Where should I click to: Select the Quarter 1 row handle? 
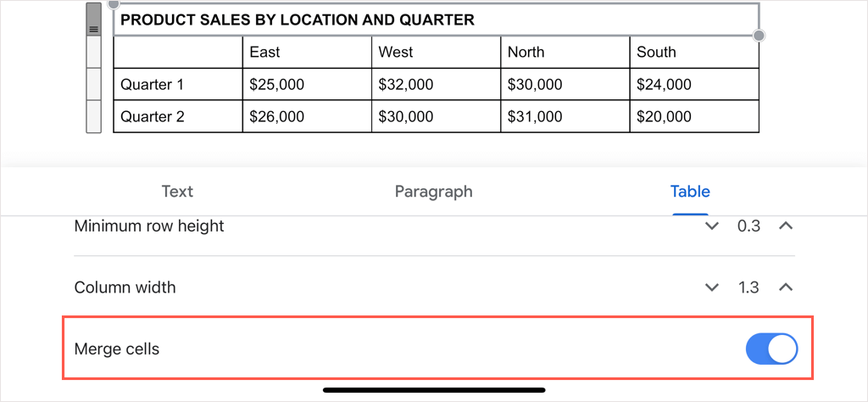coord(93,84)
